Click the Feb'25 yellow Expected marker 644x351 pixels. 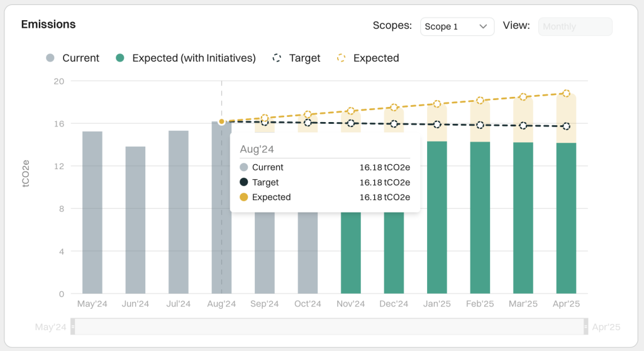pos(480,100)
